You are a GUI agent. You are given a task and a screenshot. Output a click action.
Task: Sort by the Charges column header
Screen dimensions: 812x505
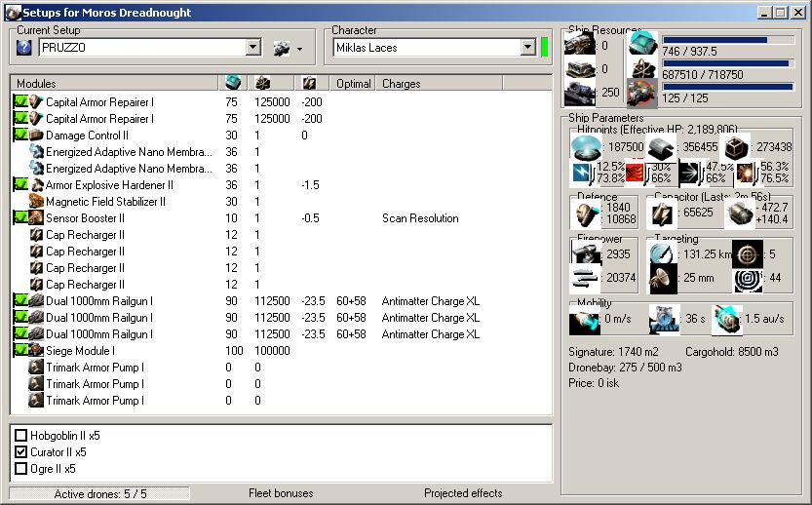pyautogui.click(x=439, y=83)
